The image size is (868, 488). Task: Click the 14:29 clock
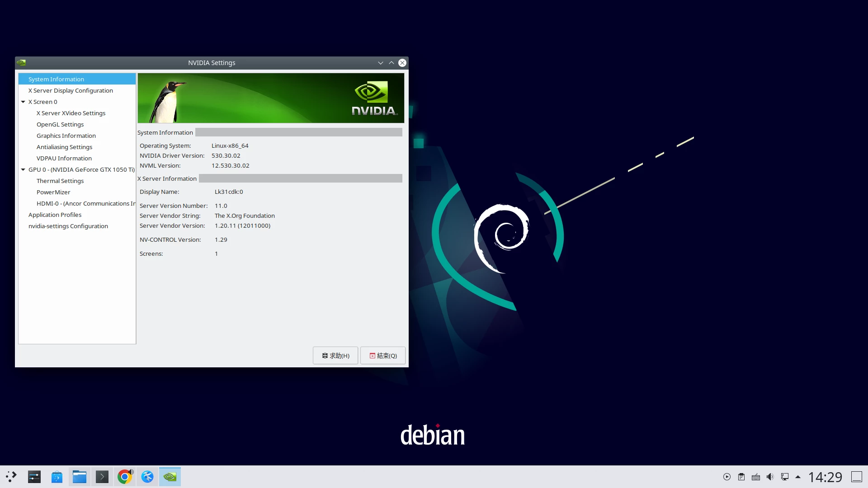tap(825, 477)
